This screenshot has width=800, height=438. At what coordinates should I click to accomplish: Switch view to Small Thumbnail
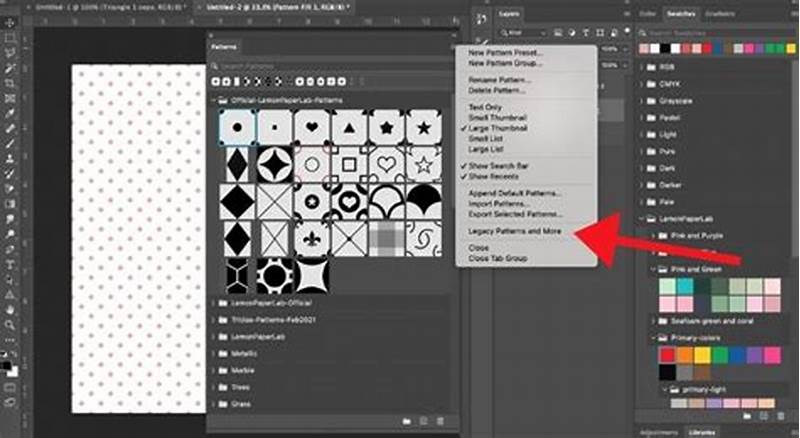[x=497, y=118]
